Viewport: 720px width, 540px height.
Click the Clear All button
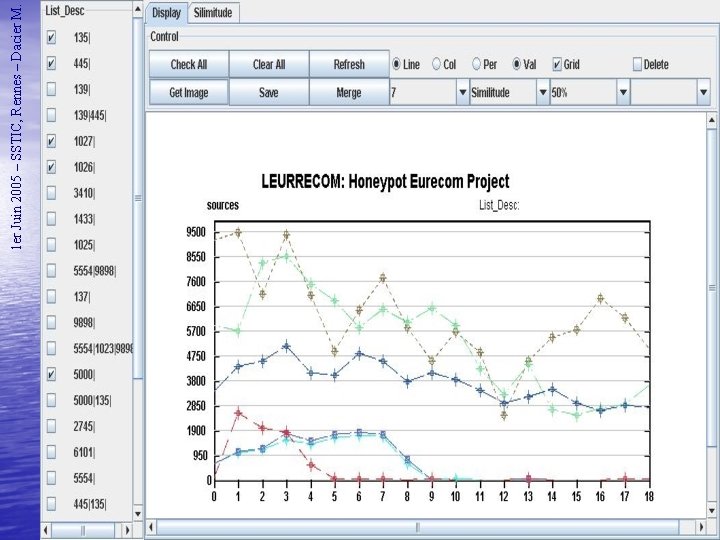point(269,64)
